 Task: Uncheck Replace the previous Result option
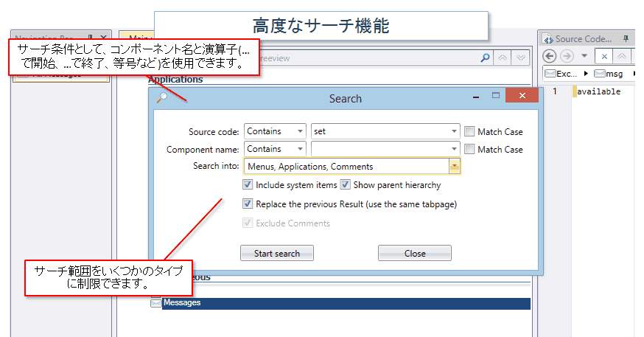(x=248, y=204)
